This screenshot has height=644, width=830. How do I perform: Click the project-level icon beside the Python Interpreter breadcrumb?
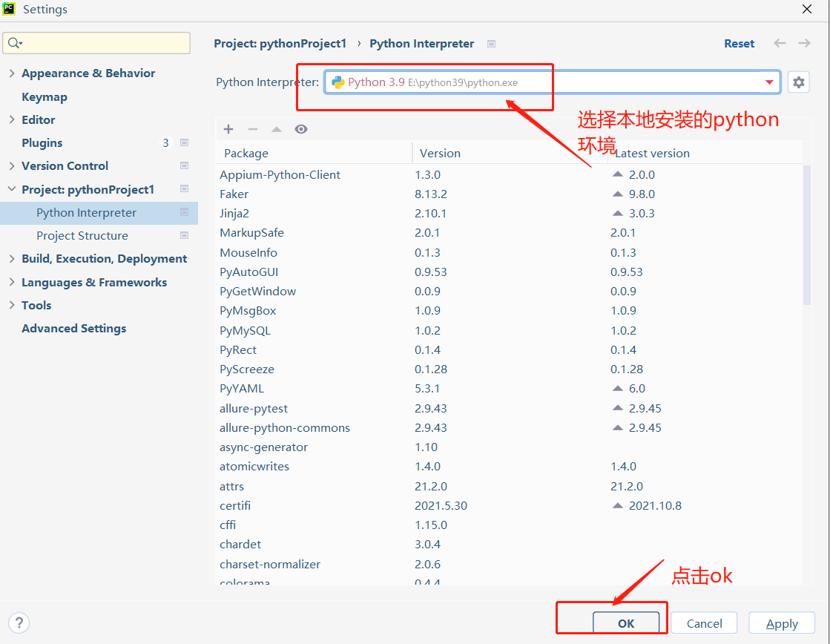[491, 44]
